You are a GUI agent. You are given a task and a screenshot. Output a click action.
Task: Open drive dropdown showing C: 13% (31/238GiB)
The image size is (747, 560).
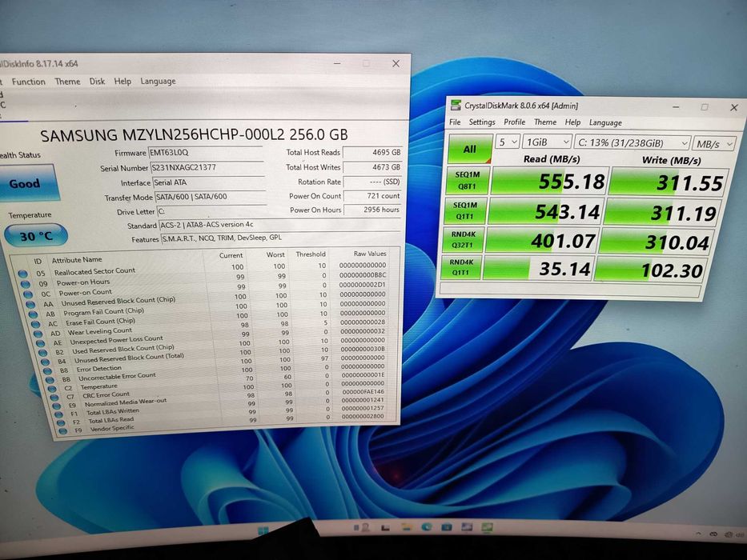633,143
